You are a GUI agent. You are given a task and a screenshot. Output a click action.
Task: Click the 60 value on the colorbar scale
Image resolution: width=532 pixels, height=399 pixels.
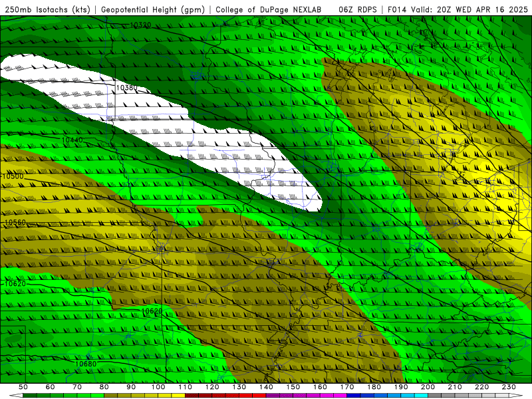(x=50, y=387)
